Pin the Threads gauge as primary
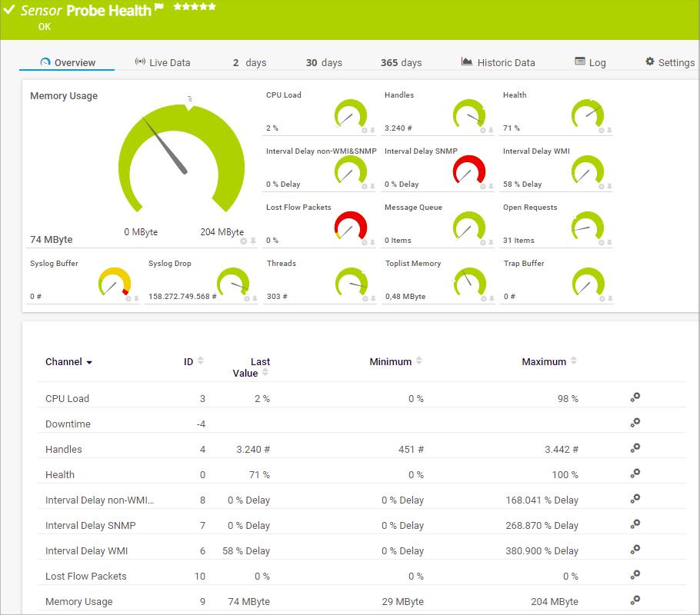The height and width of the screenshot is (615, 700). pyautogui.click(x=373, y=299)
